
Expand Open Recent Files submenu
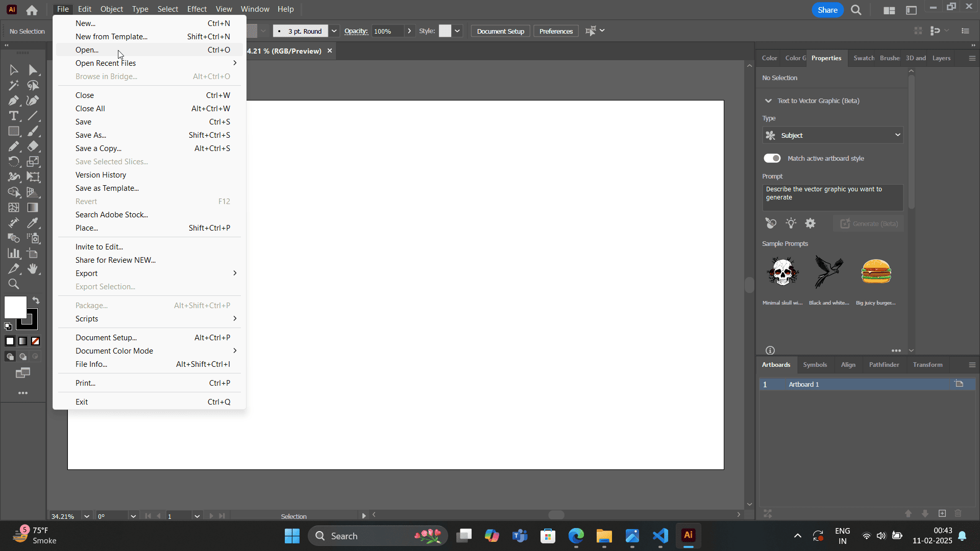point(149,63)
